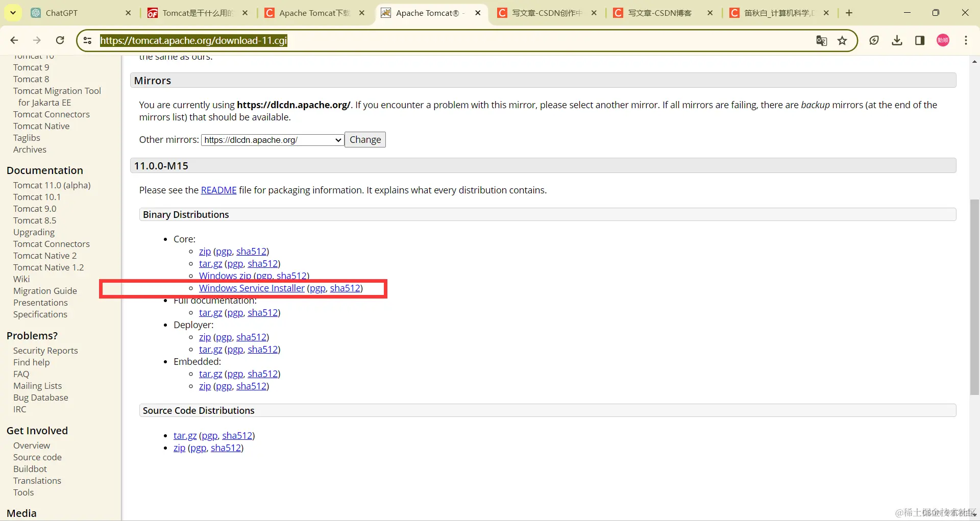Open the pgp link for Windows Service Installer
The width and height of the screenshot is (980, 521).
(x=317, y=288)
